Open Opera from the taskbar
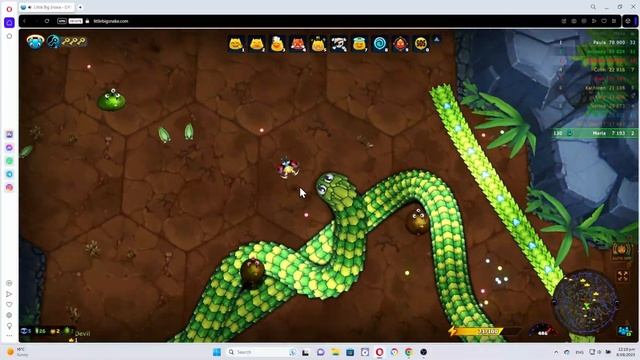 click(x=380, y=352)
